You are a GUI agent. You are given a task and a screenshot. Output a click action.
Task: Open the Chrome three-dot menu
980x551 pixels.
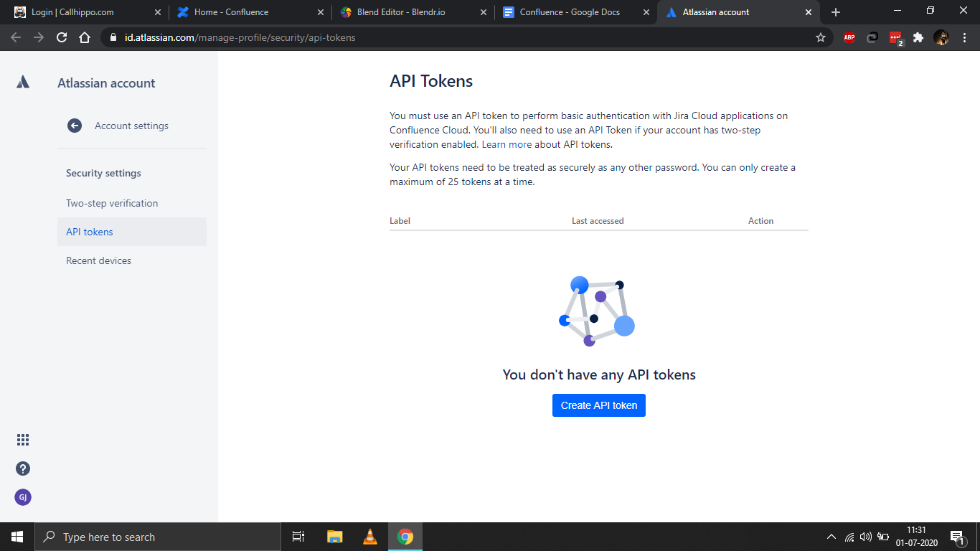pyautogui.click(x=964, y=37)
